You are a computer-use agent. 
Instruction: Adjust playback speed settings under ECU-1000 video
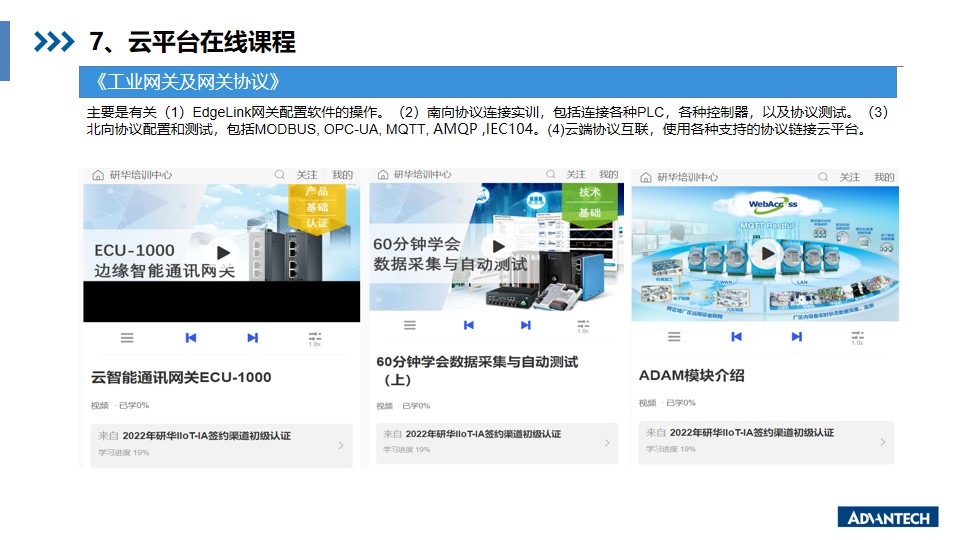click(x=315, y=339)
